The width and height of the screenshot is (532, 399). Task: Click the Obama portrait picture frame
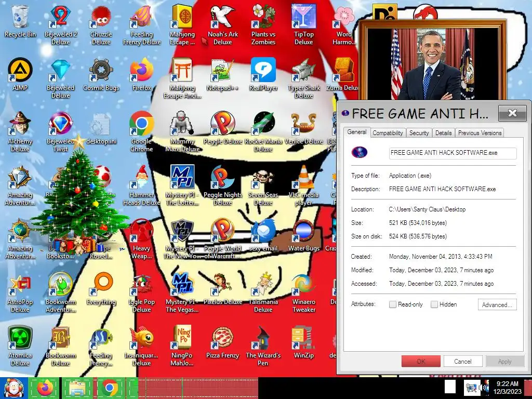433,60
